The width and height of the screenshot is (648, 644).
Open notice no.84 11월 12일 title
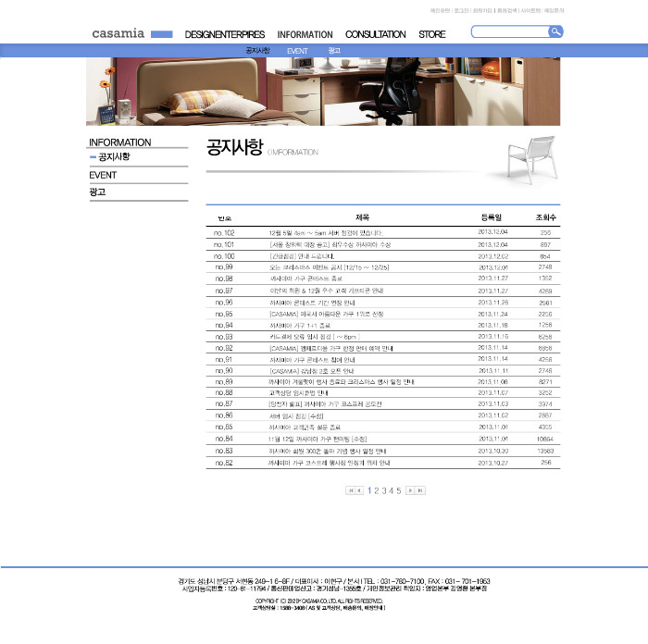click(x=318, y=440)
